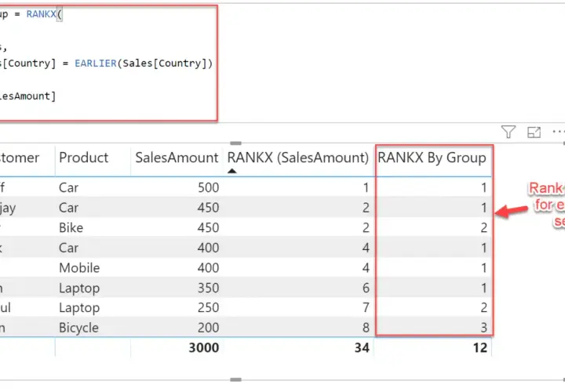Grab the bottom resize handle of the table visual

235,379
